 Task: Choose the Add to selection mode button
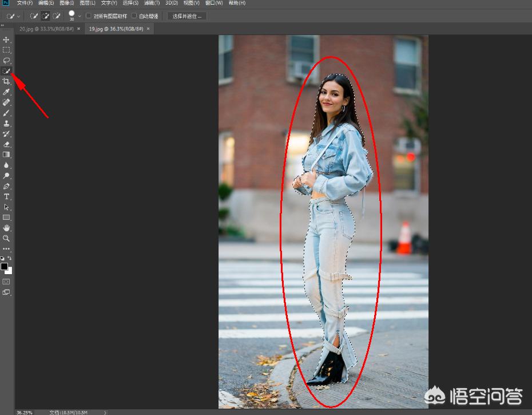click(x=45, y=16)
